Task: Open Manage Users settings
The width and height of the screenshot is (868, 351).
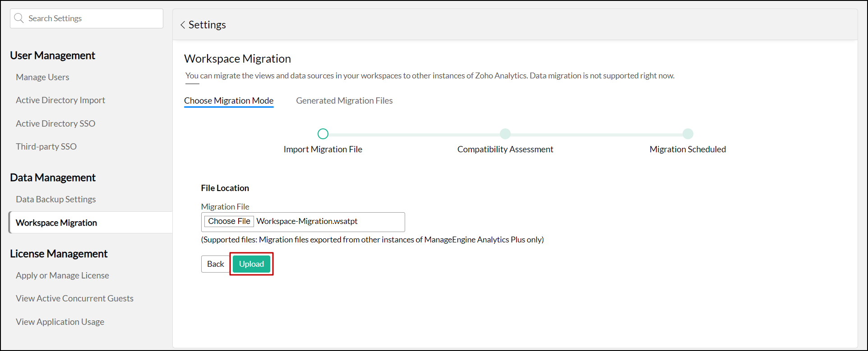Action: click(x=42, y=77)
